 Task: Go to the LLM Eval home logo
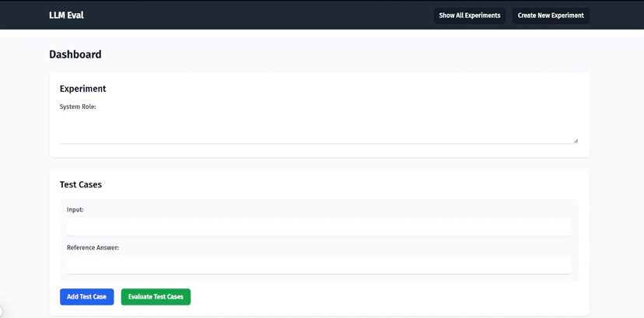coord(66,16)
